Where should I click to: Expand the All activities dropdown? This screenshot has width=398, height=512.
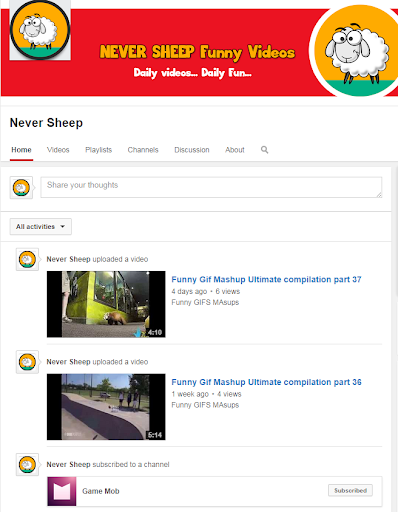[x=41, y=227]
